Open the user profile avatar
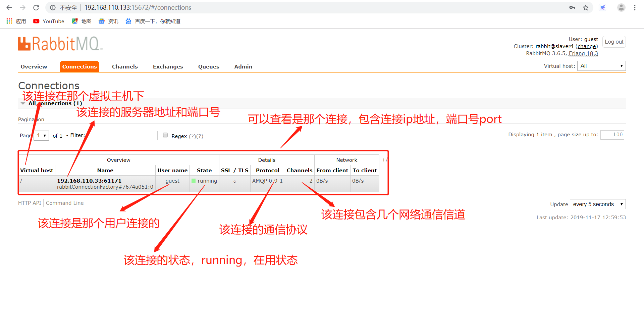The height and width of the screenshot is (331, 644). click(621, 7)
